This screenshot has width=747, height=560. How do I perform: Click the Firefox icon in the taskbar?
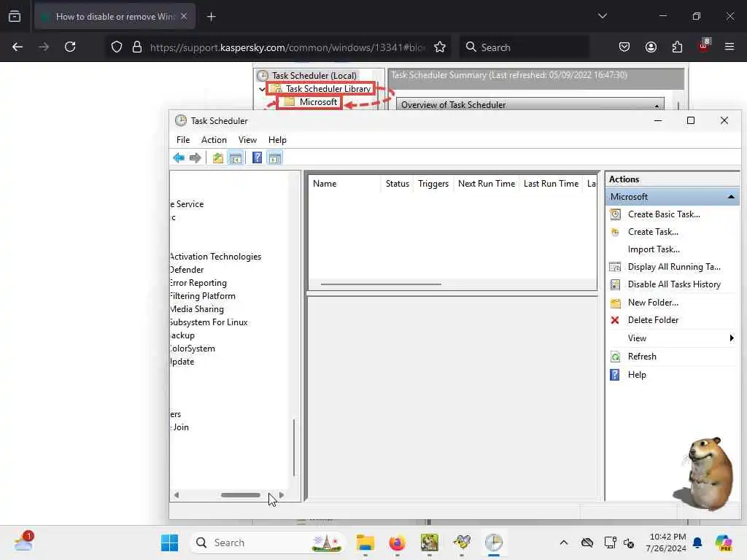click(x=397, y=542)
